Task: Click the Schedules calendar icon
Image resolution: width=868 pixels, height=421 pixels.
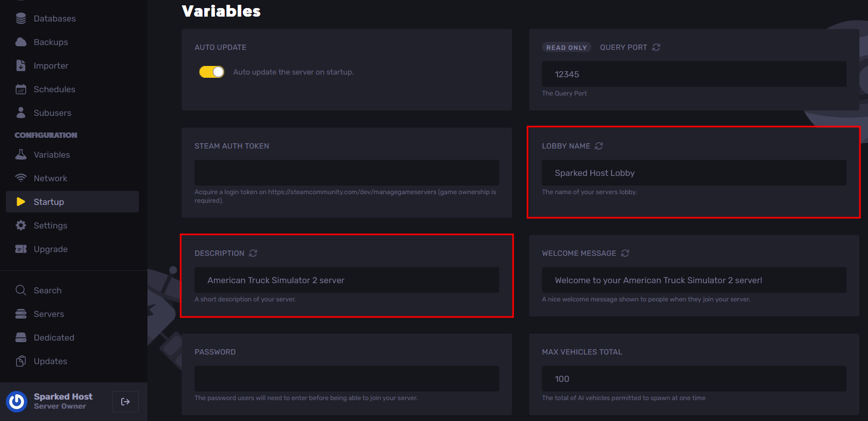Action: (21, 89)
